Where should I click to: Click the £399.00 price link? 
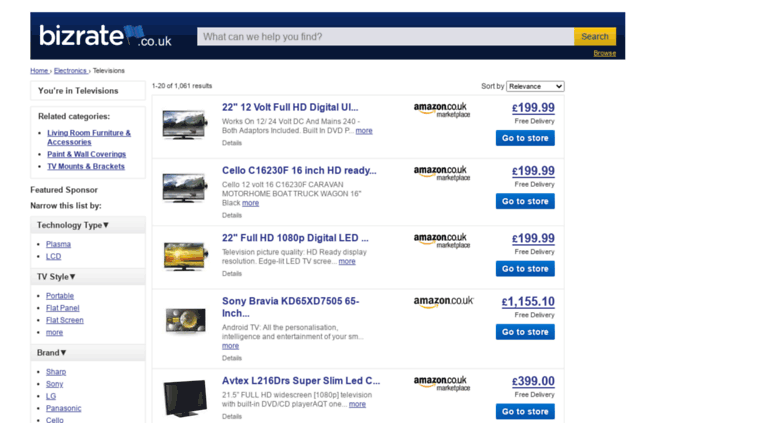(x=533, y=381)
